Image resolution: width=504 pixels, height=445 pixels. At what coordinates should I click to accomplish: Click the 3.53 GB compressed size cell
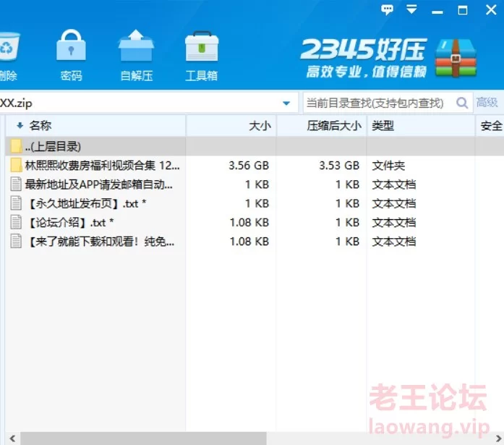pos(339,166)
